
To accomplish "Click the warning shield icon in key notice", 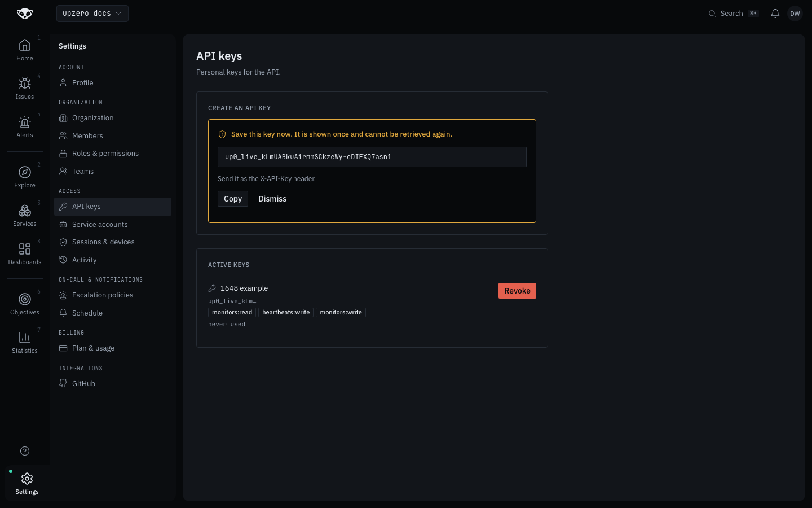I will (222, 134).
